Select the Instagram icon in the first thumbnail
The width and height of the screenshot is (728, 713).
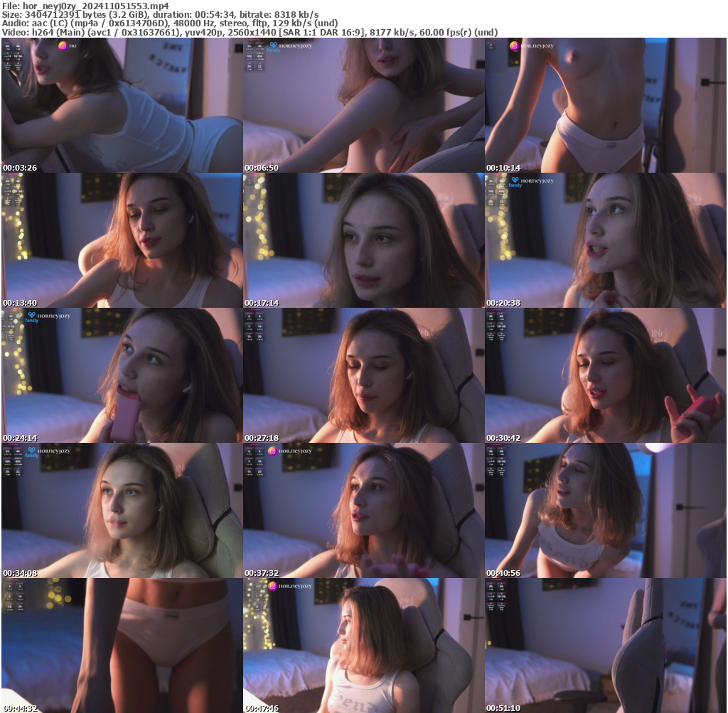click(x=63, y=45)
